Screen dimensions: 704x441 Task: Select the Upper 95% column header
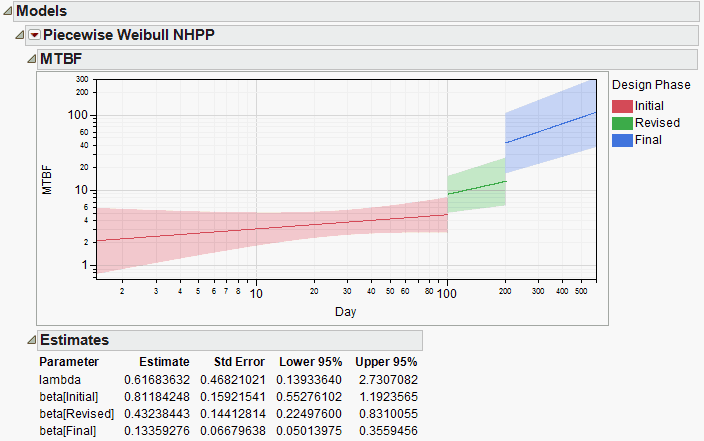386,362
